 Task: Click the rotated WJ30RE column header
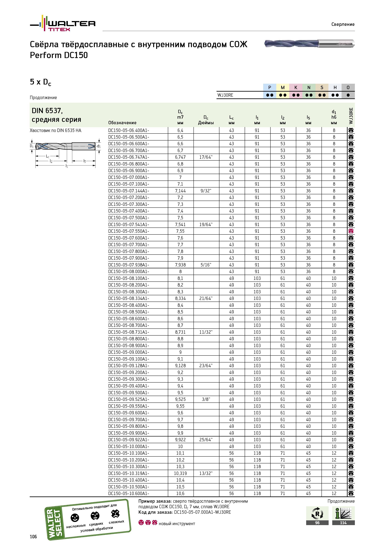[351, 116]
